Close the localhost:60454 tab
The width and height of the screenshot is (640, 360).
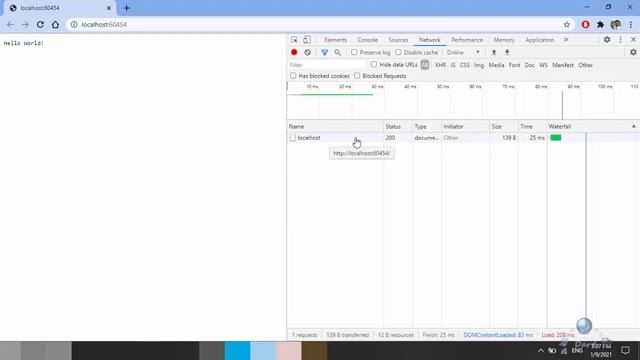pyautogui.click(x=109, y=8)
